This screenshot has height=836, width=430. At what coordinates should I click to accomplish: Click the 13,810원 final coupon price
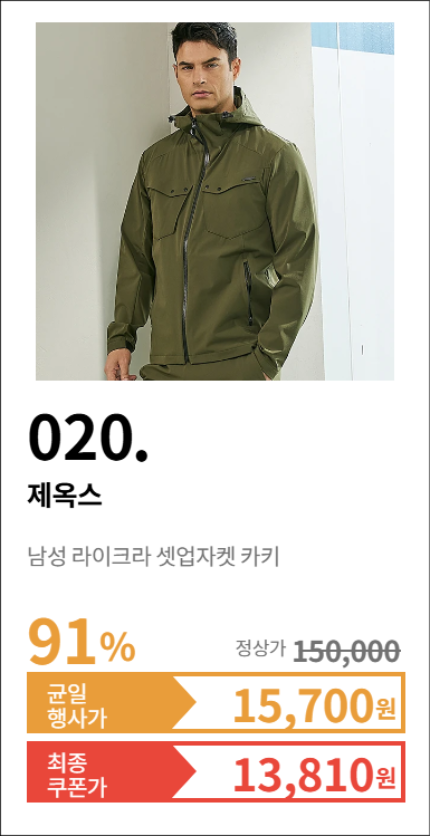pyautogui.click(x=315, y=774)
